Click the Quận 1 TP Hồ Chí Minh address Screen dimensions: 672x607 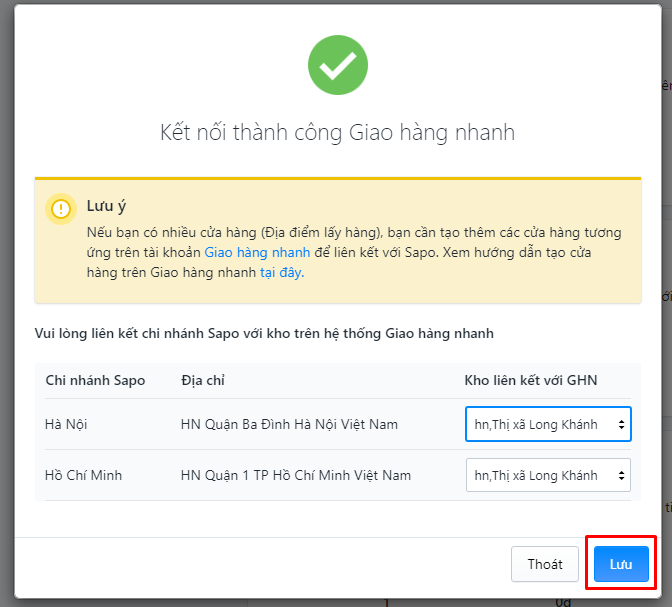[x=296, y=475]
